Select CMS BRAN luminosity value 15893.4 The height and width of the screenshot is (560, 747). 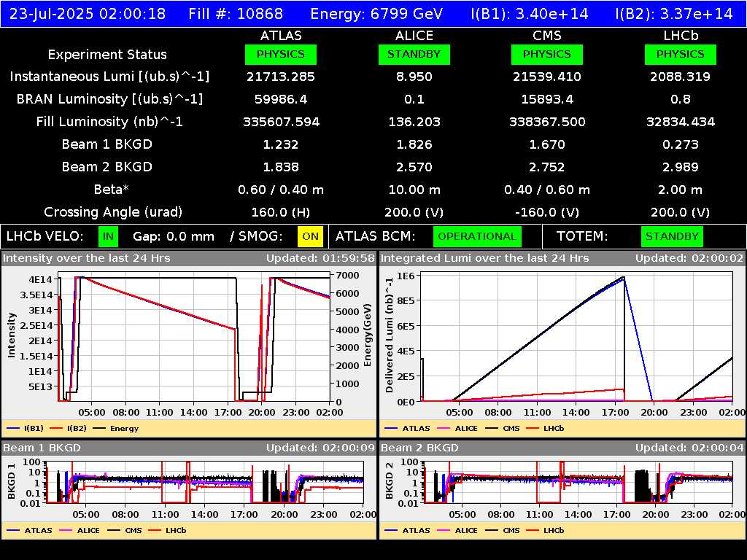coord(547,99)
